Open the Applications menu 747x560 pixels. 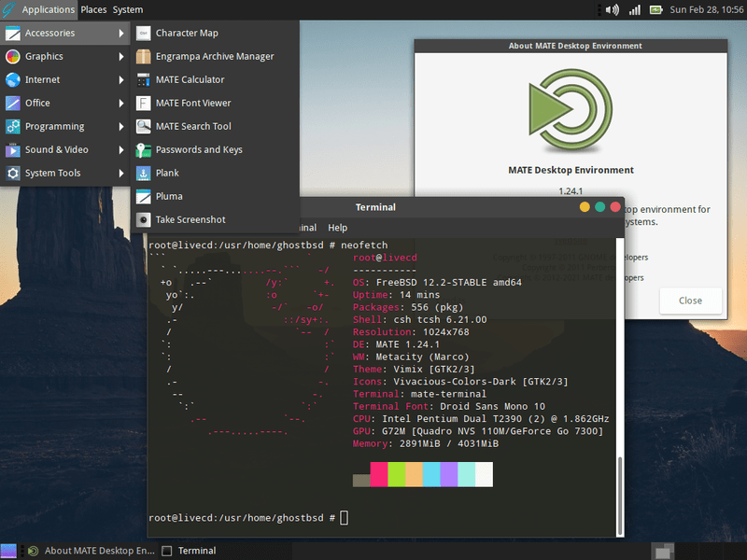pyautogui.click(x=39, y=9)
